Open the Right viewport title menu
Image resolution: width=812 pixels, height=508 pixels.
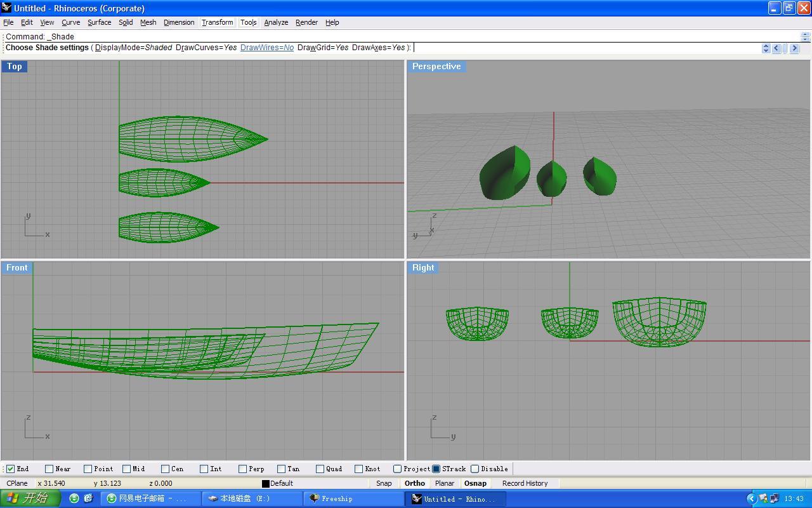pyautogui.click(x=423, y=267)
